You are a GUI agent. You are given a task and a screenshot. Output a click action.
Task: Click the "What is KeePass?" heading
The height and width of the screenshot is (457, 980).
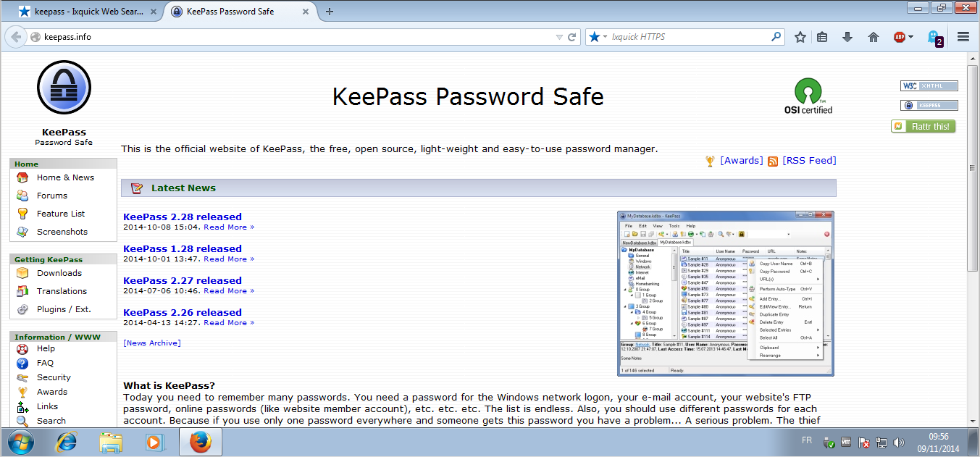click(x=169, y=386)
